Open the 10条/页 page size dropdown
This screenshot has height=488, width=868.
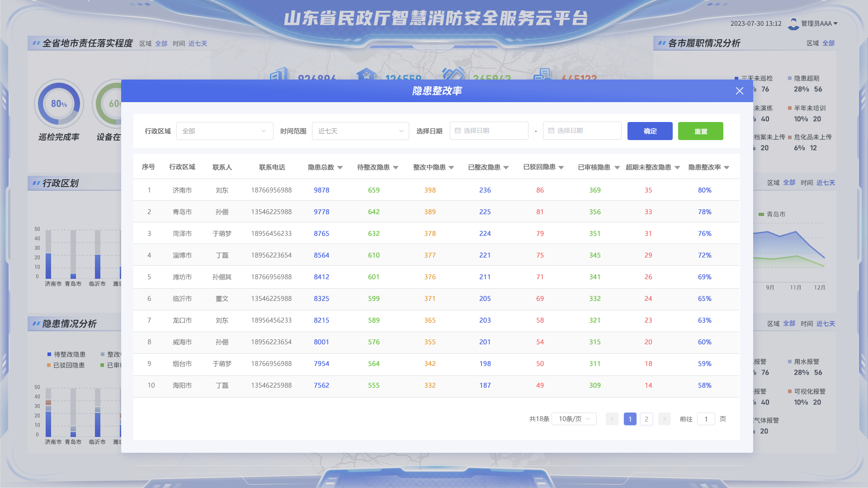tap(574, 419)
